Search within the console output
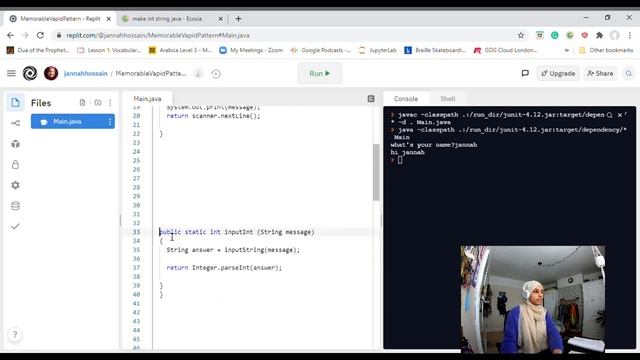This screenshot has height=360, width=640. point(609,115)
